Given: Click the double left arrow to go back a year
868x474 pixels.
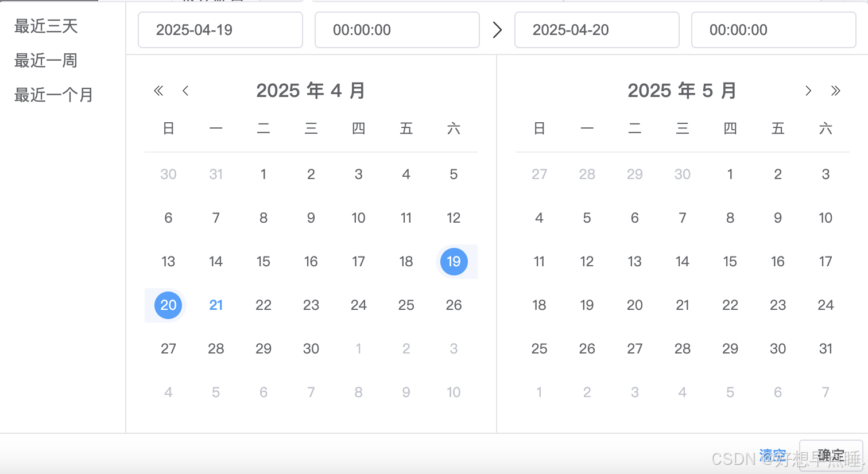Looking at the screenshot, I should point(158,91).
